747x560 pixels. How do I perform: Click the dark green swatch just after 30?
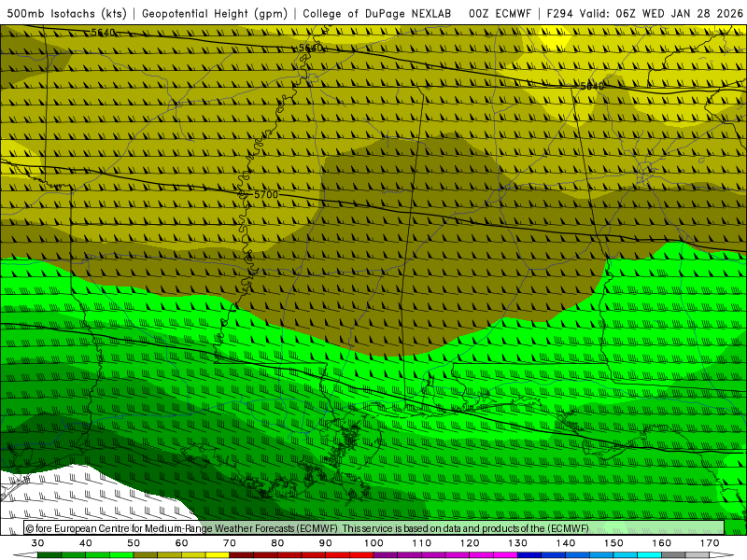point(49,555)
